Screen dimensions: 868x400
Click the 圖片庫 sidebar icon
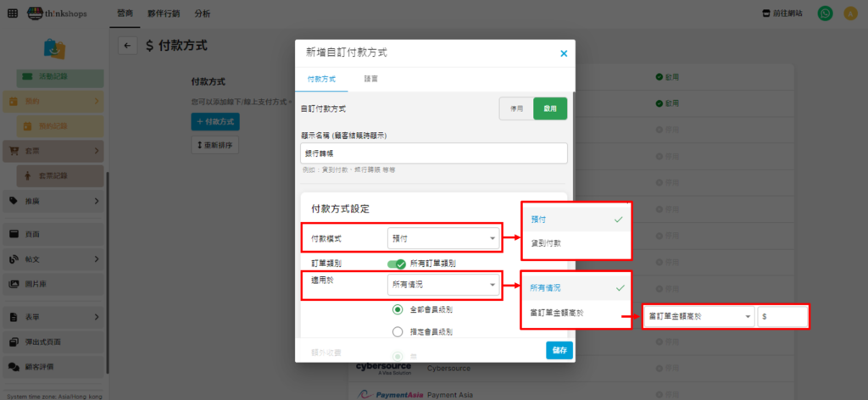click(14, 284)
